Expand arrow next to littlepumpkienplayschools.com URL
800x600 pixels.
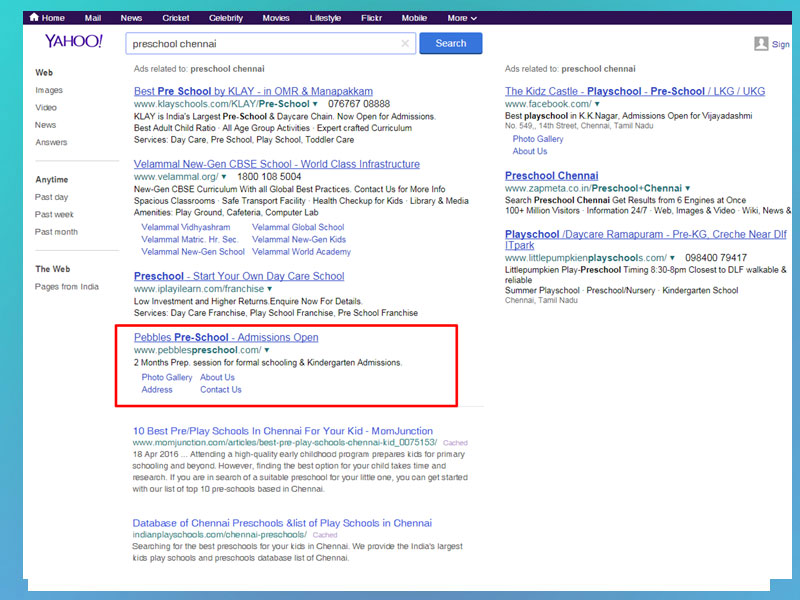672,258
